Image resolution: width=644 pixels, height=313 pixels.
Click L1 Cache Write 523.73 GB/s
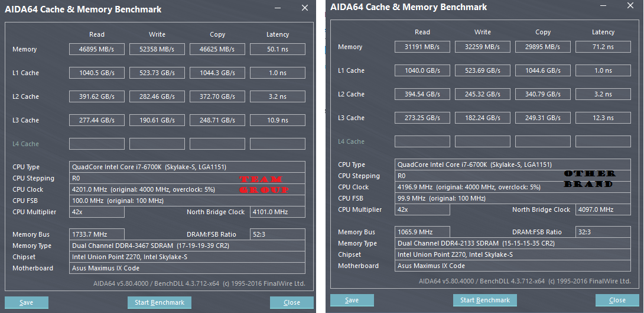tap(157, 73)
